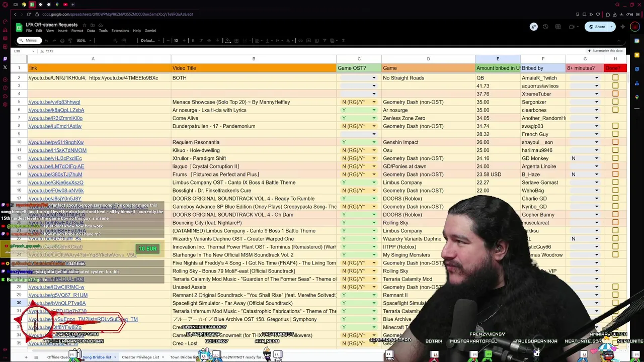Viewport: 644px width, 362px height.
Task: Open the text color picker
Action: [218, 41]
